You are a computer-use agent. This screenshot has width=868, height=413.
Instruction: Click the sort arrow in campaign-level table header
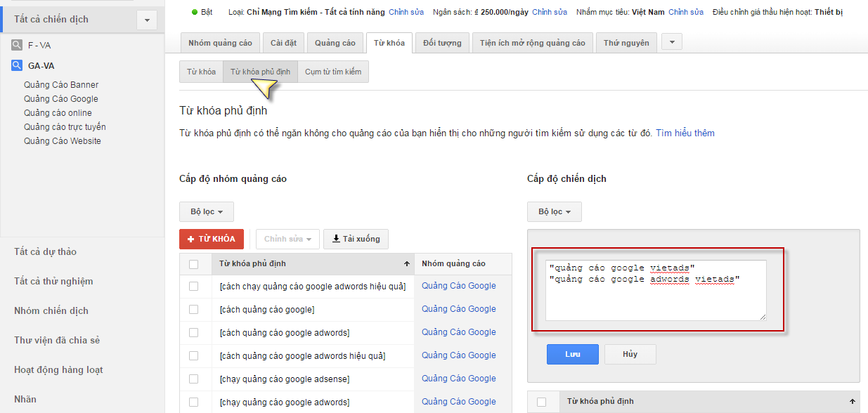(853, 402)
